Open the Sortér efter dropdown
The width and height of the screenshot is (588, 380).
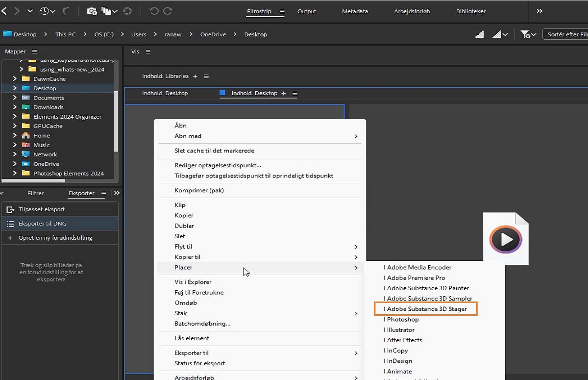[566, 34]
